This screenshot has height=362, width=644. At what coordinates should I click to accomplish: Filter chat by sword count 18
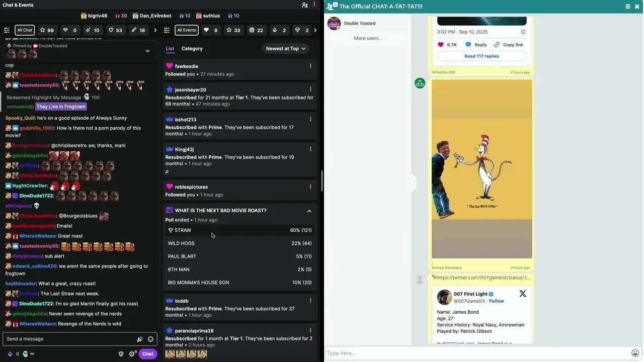[x=138, y=30]
